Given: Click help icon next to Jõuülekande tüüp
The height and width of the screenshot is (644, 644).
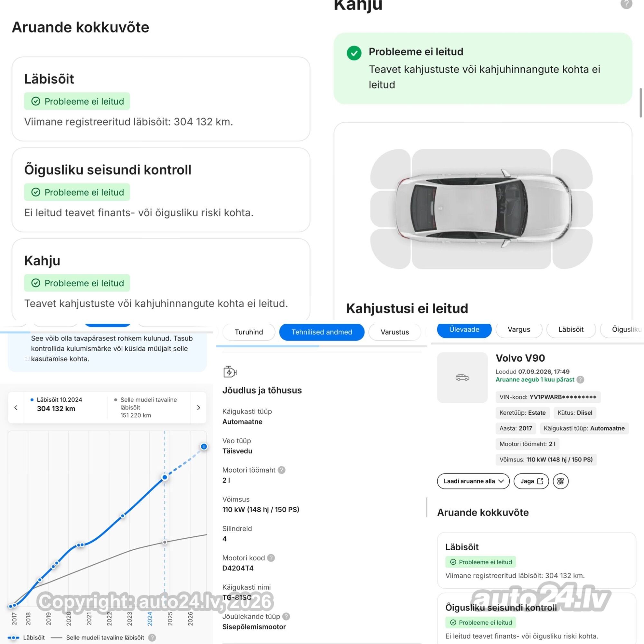Looking at the screenshot, I should [x=286, y=616].
